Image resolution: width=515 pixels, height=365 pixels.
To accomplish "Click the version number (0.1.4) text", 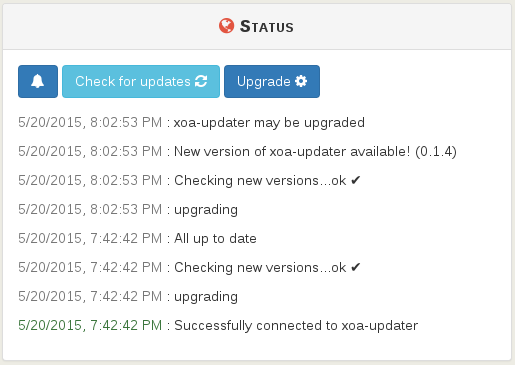I will [436, 152].
